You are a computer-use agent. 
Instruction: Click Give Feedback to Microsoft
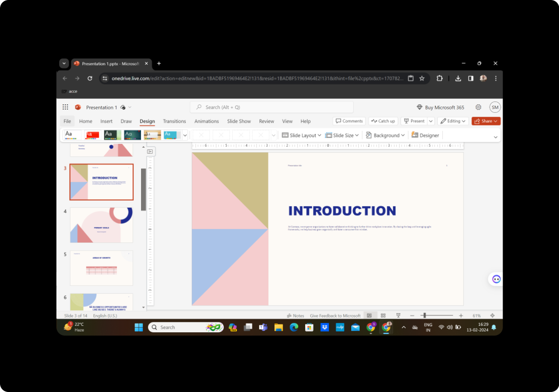(335, 315)
